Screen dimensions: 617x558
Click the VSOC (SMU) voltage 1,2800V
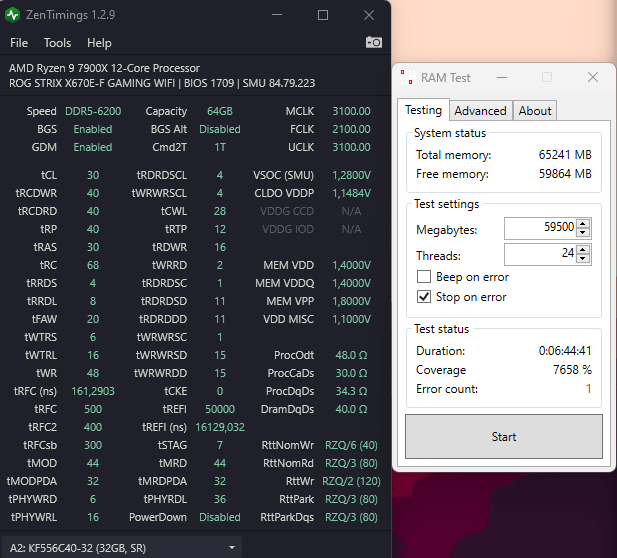[x=351, y=175]
